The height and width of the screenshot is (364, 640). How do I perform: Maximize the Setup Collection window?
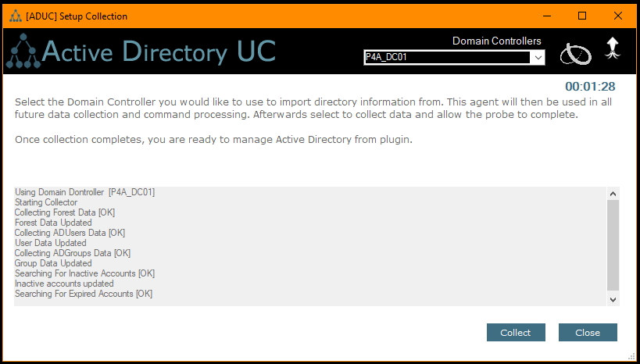(x=581, y=16)
